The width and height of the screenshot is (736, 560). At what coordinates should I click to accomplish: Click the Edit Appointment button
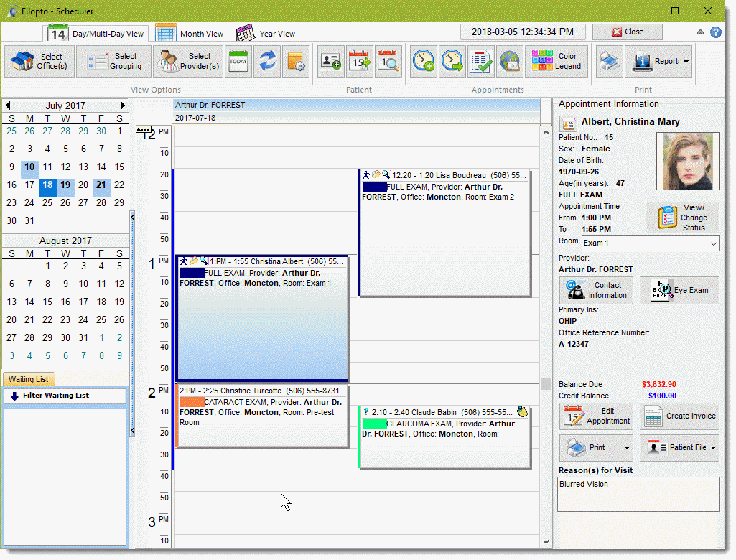(x=595, y=416)
